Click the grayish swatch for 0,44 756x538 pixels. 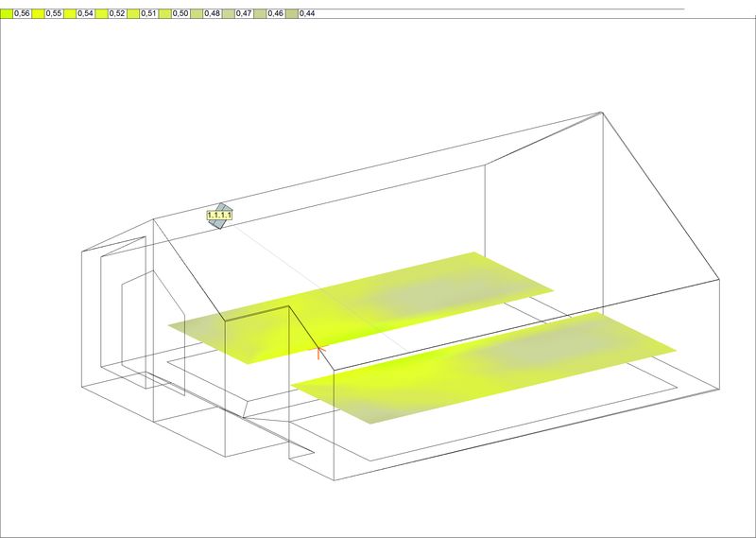292,13
